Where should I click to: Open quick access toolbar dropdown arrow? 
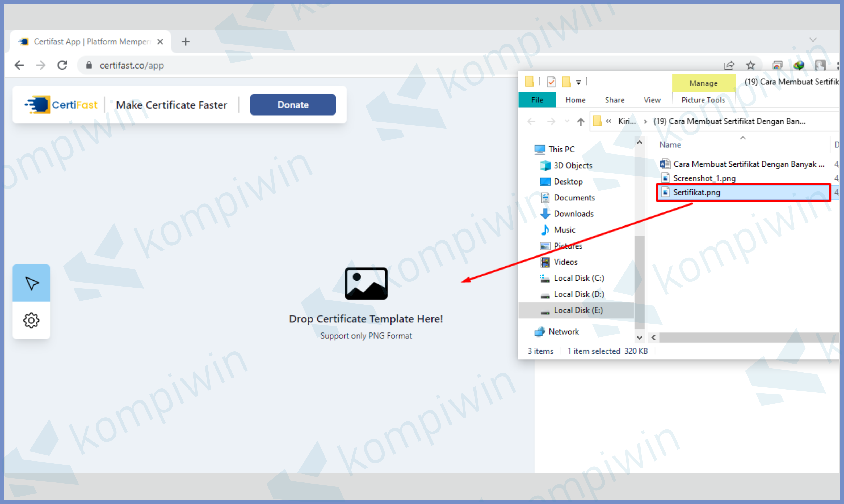point(578,82)
